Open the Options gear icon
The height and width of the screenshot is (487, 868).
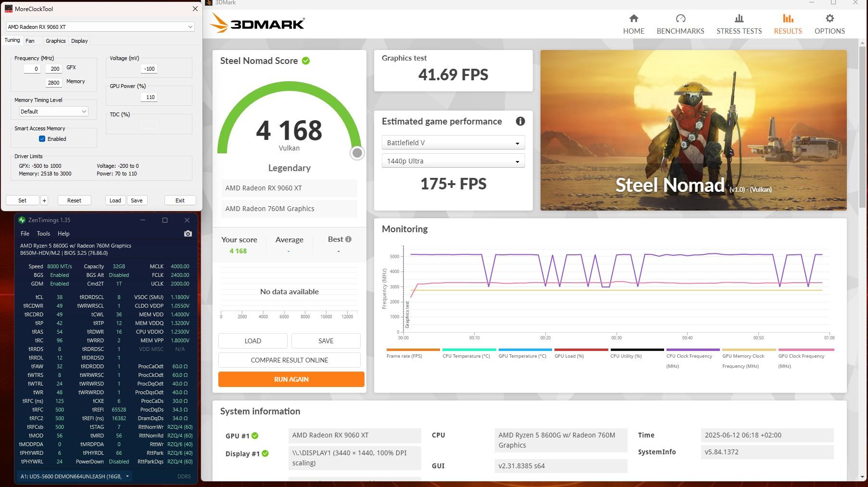point(830,18)
